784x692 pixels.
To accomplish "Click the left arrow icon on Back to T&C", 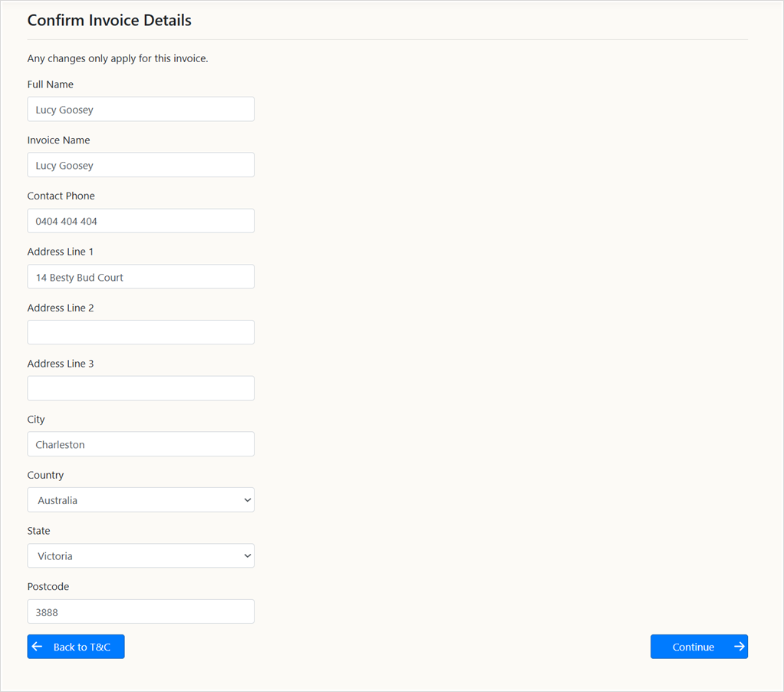I will tap(37, 647).
